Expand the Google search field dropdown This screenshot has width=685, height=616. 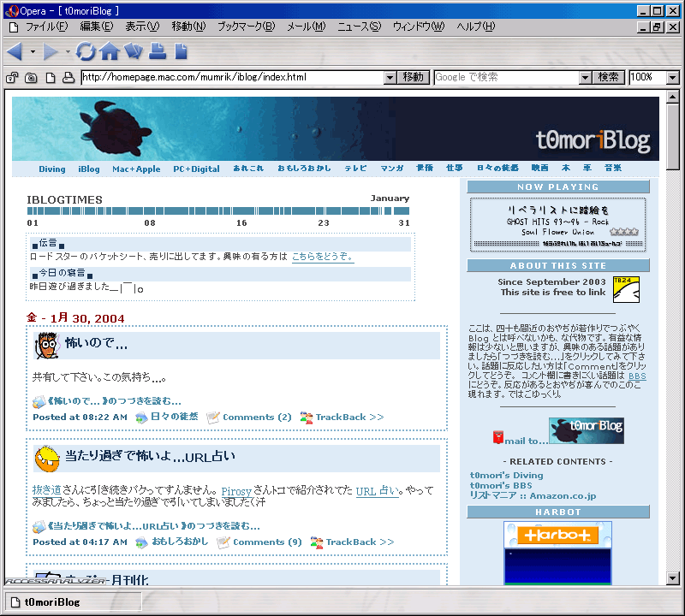586,78
